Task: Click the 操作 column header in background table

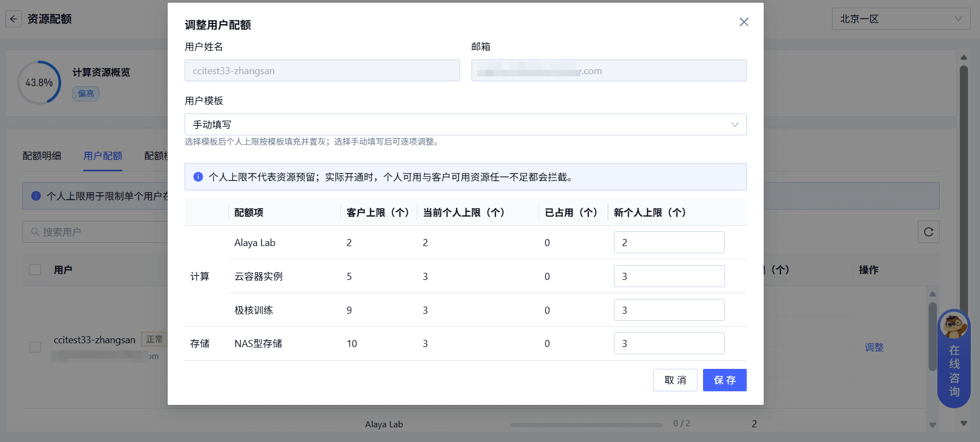Action: tap(869, 270)
